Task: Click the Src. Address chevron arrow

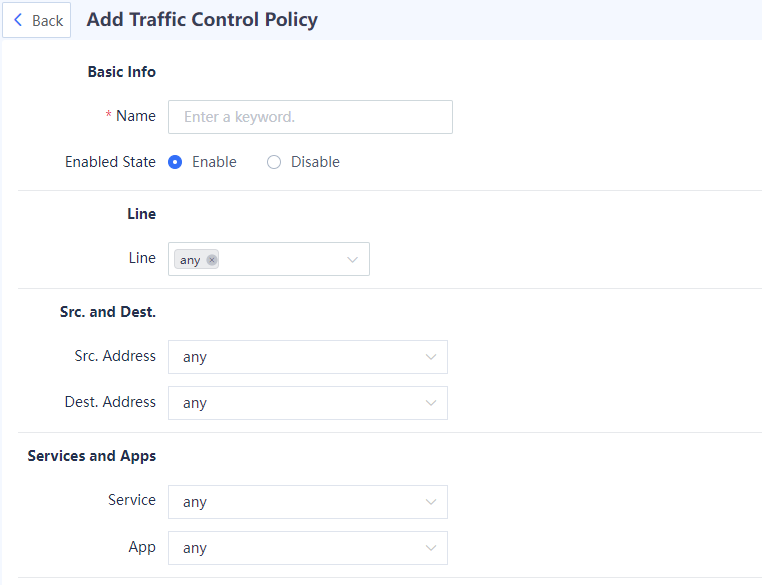Action: click(x=431, y=357)
